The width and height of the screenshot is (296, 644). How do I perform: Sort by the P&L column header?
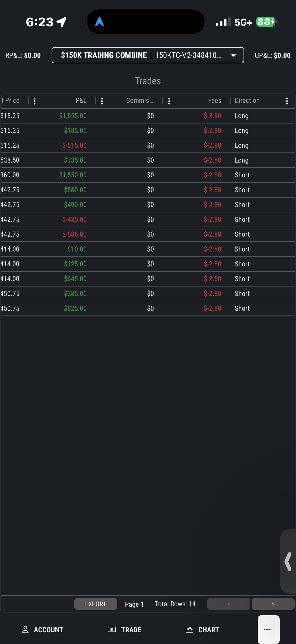(x=81, y=101)
